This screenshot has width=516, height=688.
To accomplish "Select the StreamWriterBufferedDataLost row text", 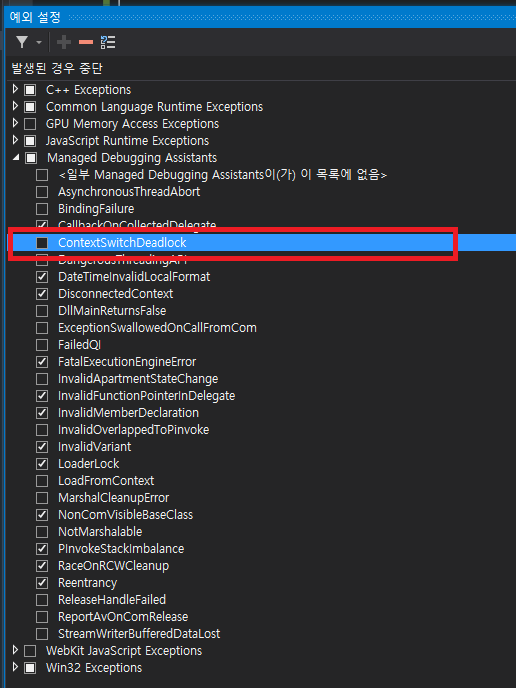I will (139, 634).
